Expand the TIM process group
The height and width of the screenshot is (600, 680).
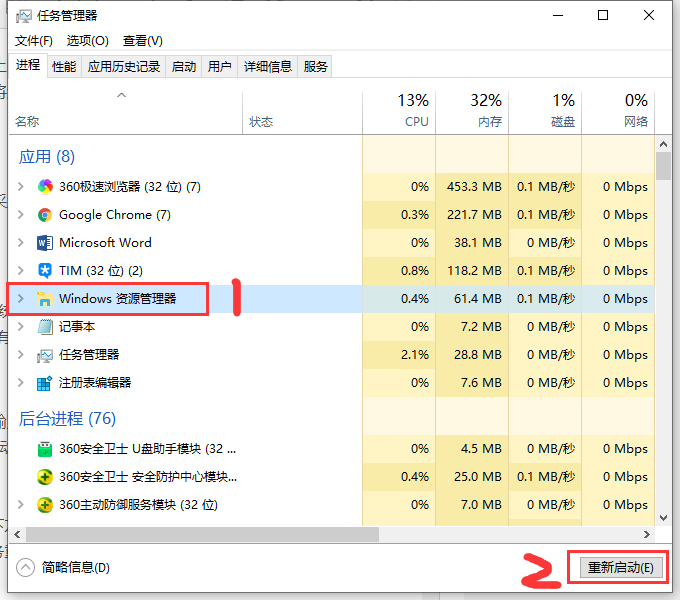[20, 271]
